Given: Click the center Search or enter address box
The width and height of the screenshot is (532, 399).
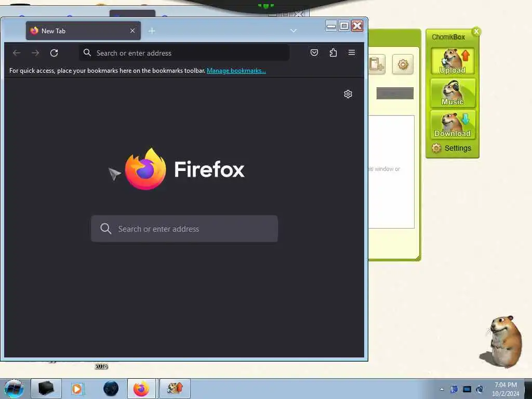Looking at the screenshot, I should 184,229.
